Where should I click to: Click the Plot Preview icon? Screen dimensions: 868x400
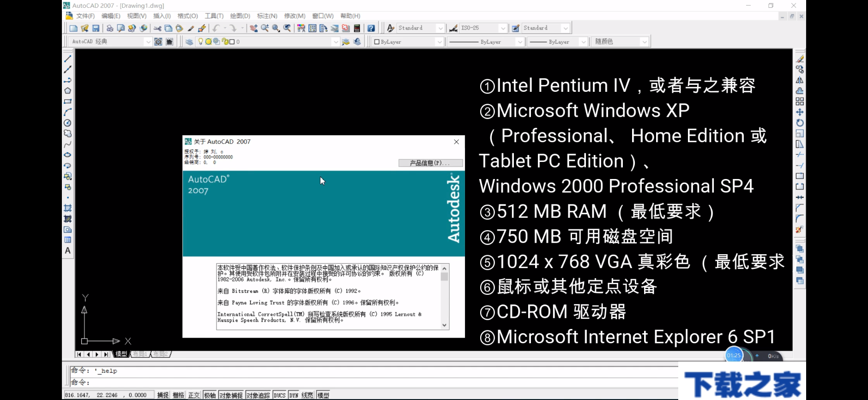click(x=121, y=28)
